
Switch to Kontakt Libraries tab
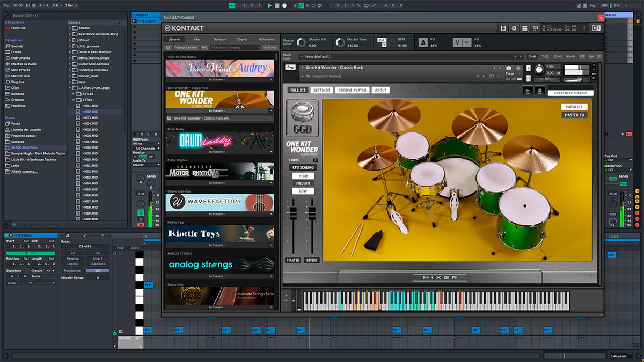coord(174,39)
